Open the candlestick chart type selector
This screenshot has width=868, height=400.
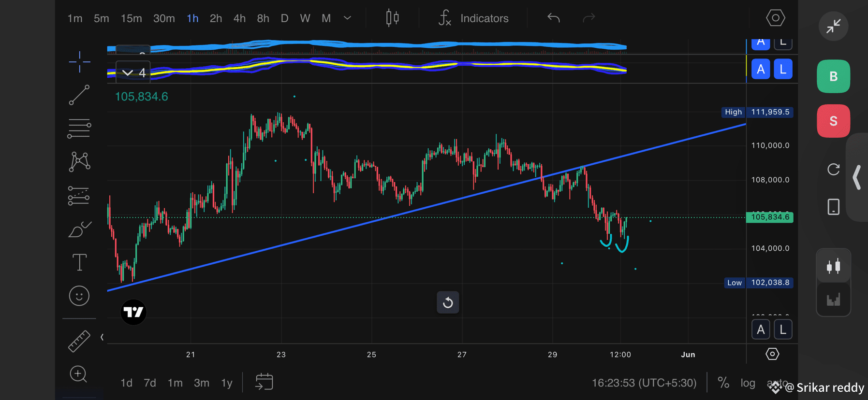[393, 18]
